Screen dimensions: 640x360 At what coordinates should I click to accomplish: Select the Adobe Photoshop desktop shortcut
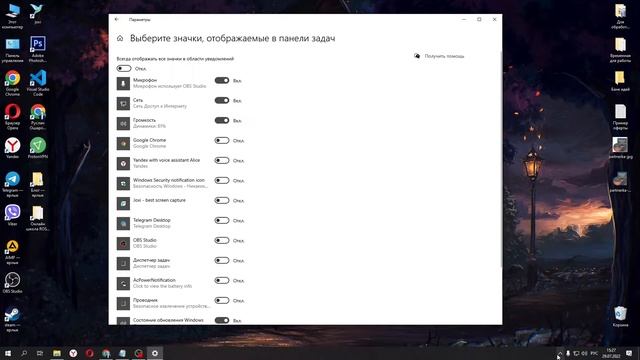coord(38,49)
